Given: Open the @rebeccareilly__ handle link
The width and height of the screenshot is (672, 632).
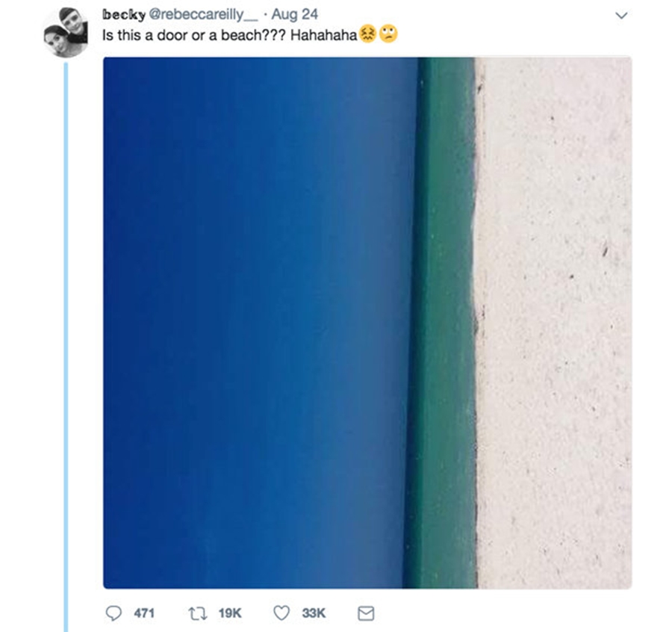Looking at the screenshot, I should point(203,15).
